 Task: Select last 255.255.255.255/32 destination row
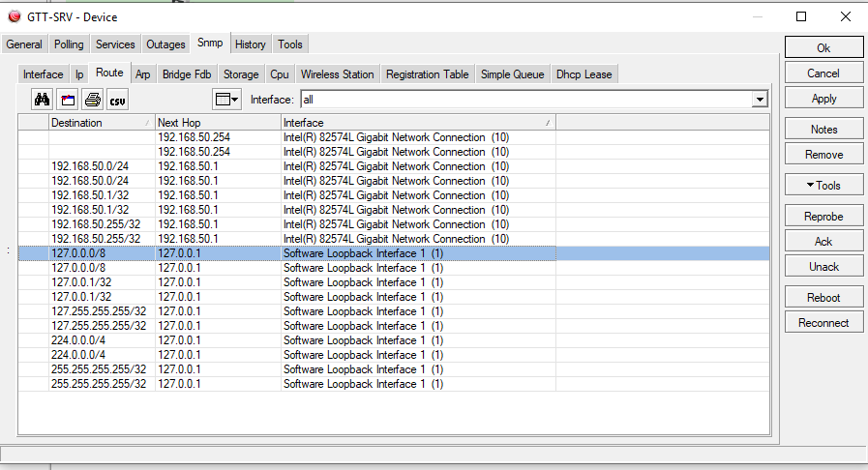[394, 384]
